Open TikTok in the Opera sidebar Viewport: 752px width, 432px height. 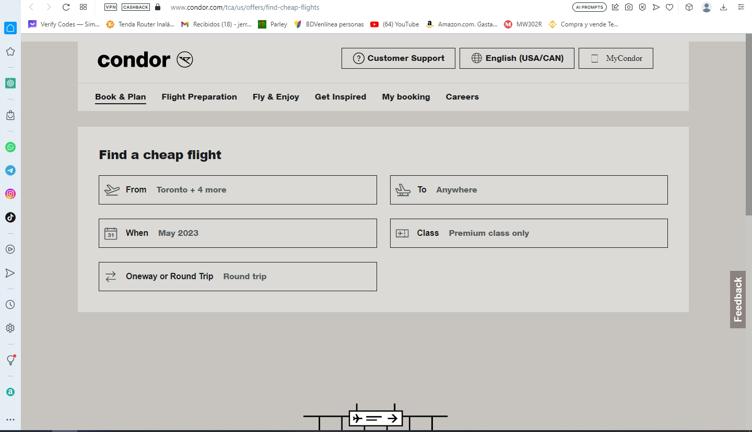coord(10,217)
